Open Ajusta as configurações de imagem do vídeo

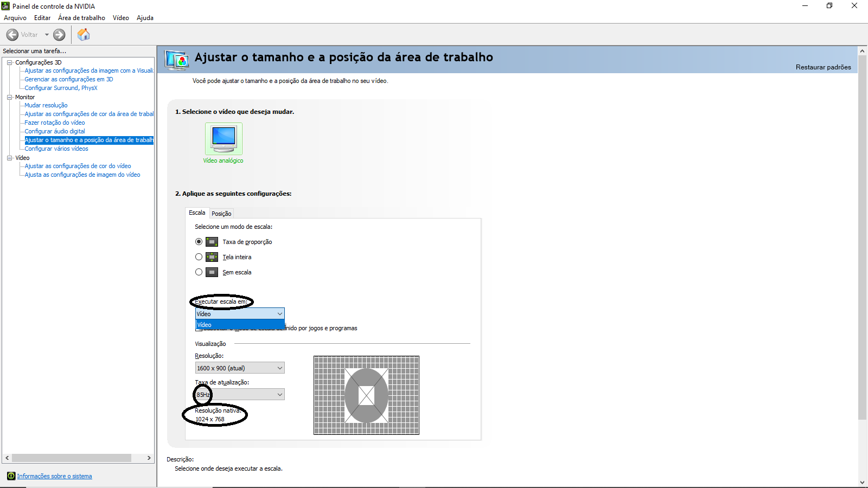[82, 175]
